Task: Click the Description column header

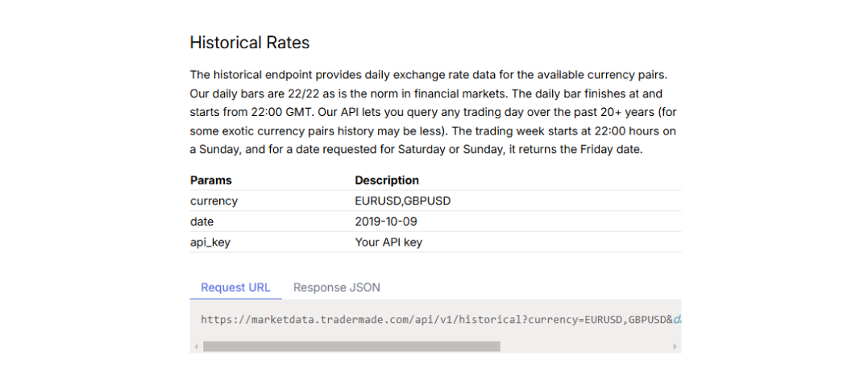Action: [x=386, y=180]
